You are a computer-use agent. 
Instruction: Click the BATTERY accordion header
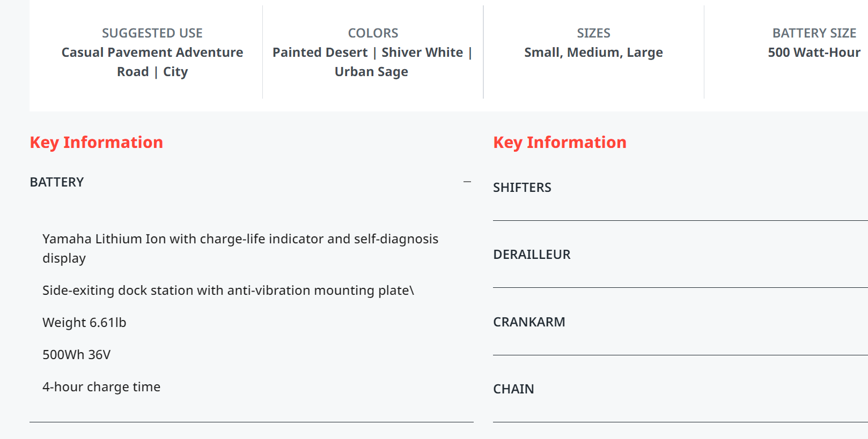point(57,182)
